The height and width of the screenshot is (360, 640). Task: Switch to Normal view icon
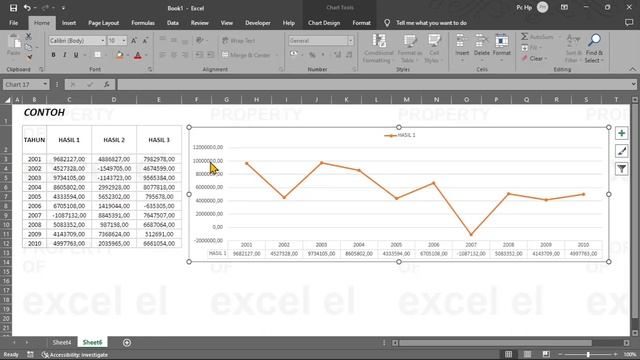click(x=509, y=354)
